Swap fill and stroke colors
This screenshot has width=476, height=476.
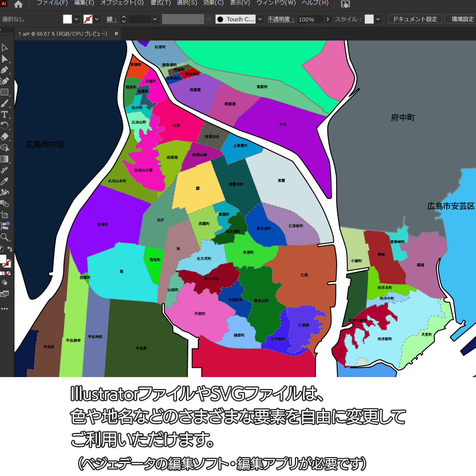pos(10,249)
